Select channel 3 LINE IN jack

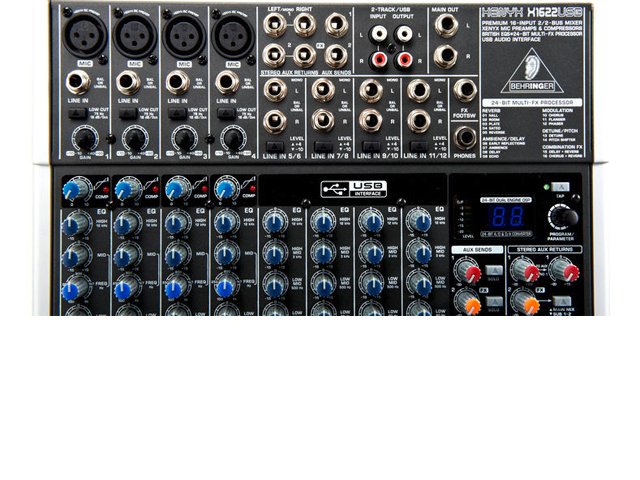pyautogui.click(x=178, y=82)
